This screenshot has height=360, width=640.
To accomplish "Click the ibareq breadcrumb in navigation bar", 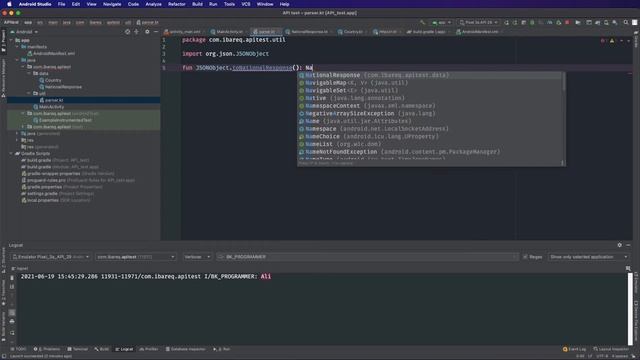I will pos(96,22).
